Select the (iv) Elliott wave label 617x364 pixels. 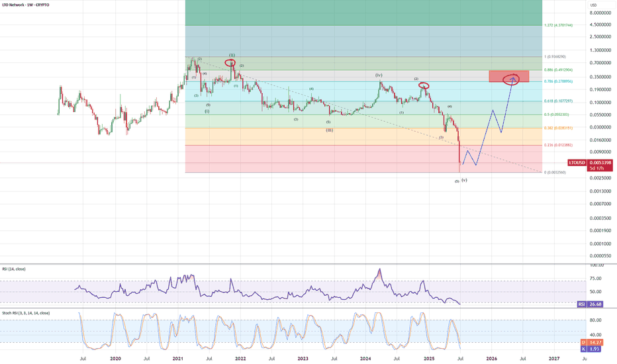[x=379, y=75]
